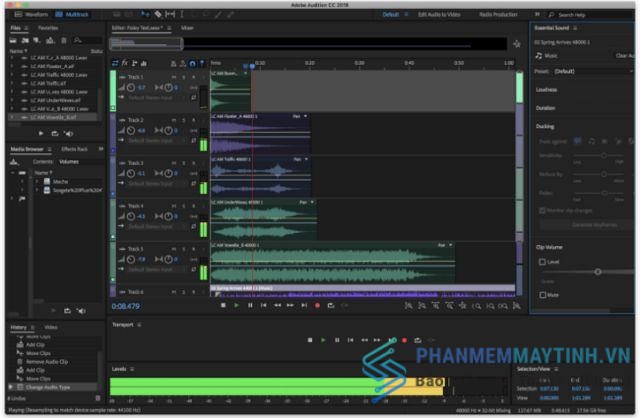The height and width of the screenshot is (418, 640).
Task: Delete file trash icon in Files panel
Action: (64, 40)
